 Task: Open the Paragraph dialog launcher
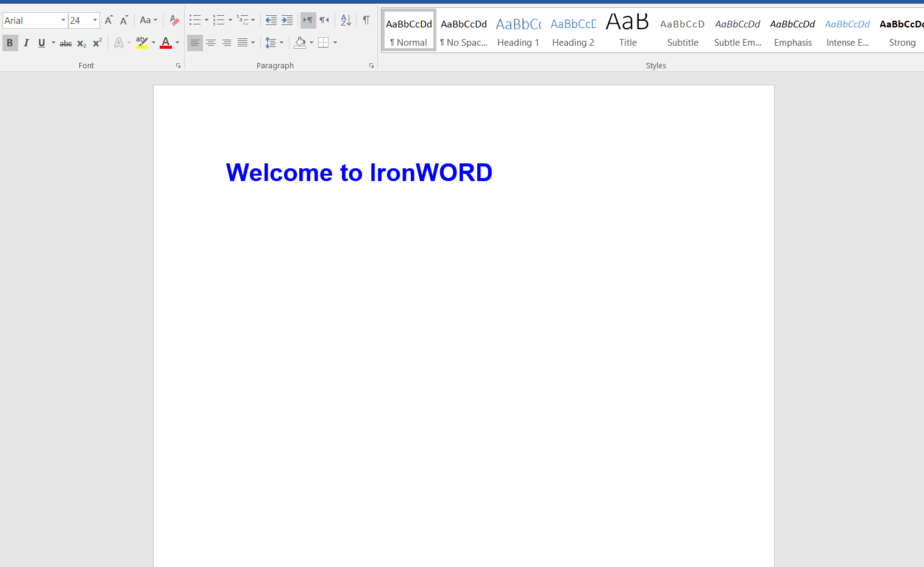click(371, 66)
